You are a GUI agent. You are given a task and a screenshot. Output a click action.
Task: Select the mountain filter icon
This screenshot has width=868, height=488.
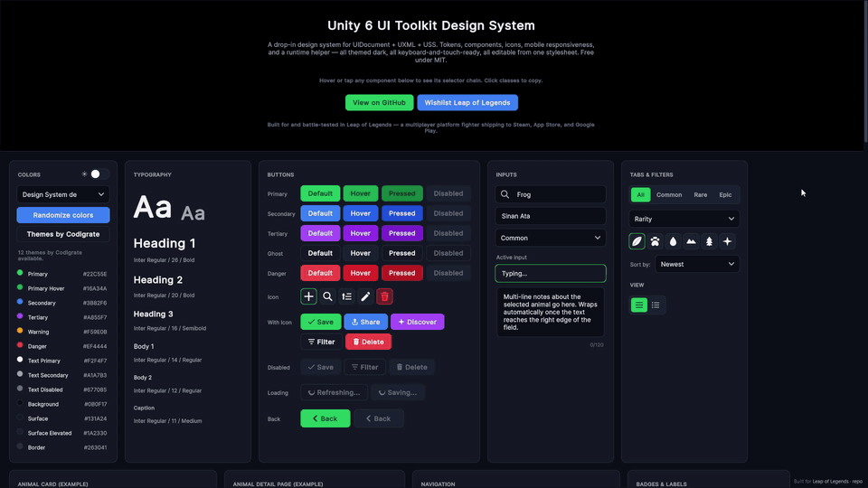pos(692,241)
